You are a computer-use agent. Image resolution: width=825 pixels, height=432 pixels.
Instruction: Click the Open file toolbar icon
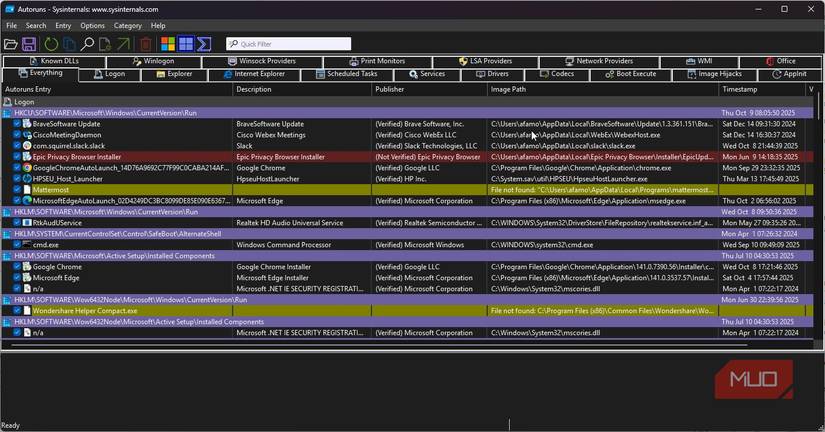(x=11, y=44)
